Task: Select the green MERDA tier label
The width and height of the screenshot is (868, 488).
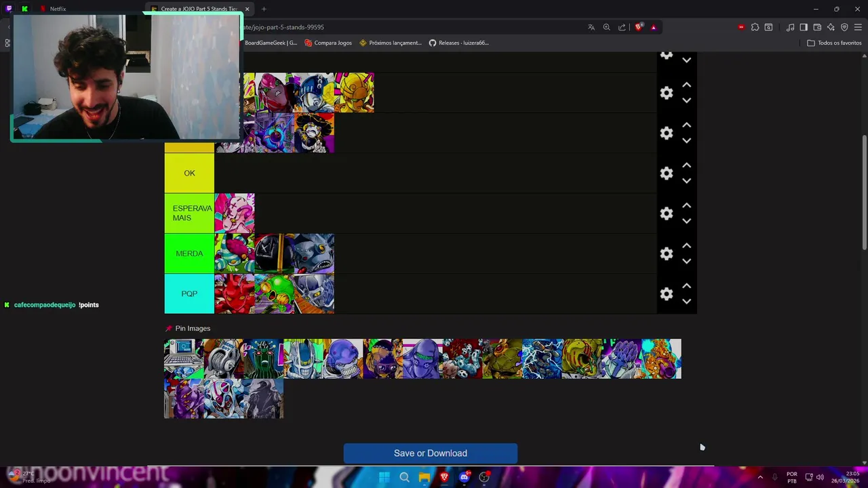Action: pos(189,253)
